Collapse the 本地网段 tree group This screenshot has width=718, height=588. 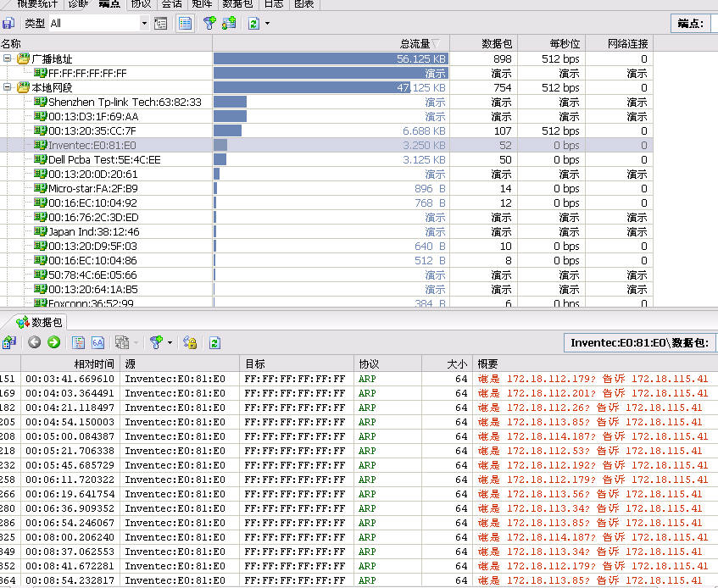click(x=8, y=88)
